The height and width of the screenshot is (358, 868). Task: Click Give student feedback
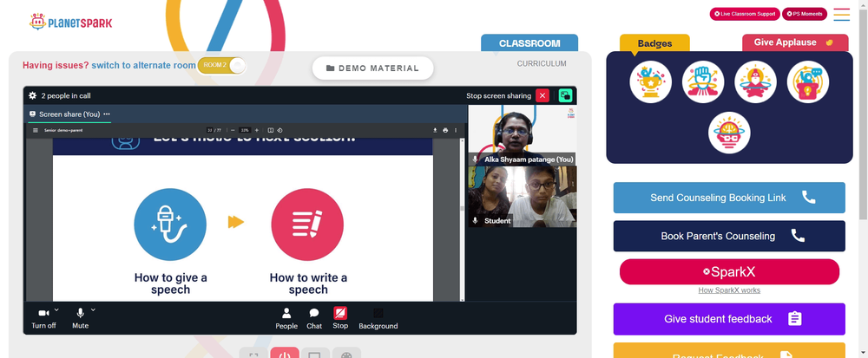point(729,319)
